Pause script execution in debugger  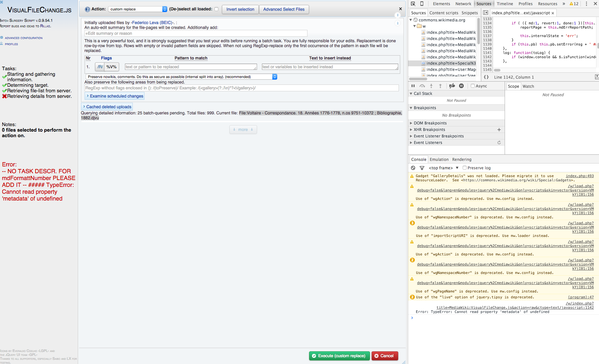pyautogui.click(x=413, y=86)
